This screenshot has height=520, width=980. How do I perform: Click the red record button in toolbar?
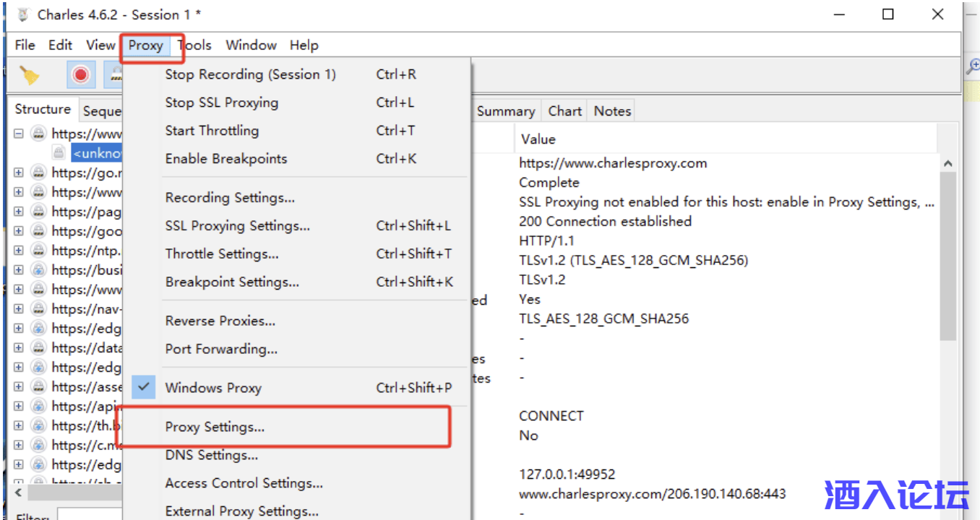pos(81,74)
